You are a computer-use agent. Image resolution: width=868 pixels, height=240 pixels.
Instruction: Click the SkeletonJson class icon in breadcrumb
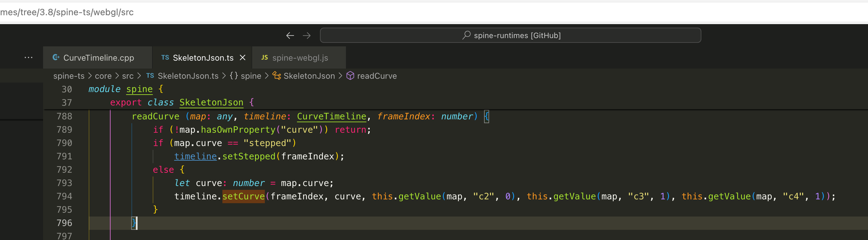click(277, 76)
